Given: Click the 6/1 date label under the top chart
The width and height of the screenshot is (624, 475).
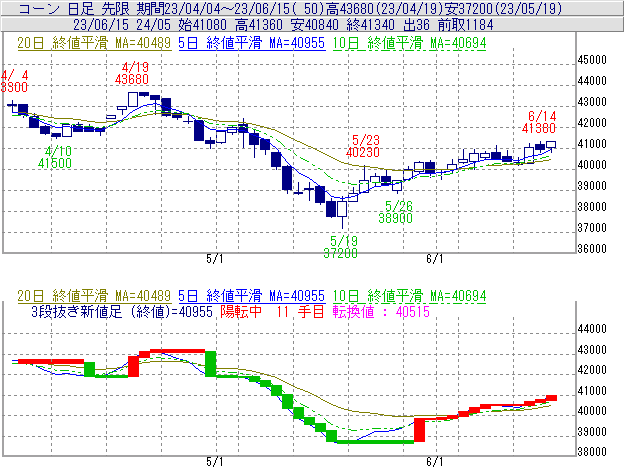Looking at the screenshot, I should tap(435, 259).
